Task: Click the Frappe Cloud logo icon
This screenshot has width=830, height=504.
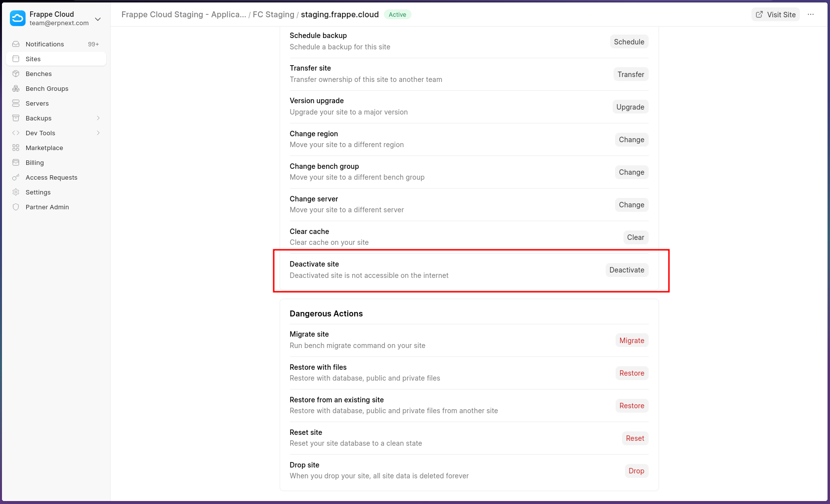Action: click(18, 18)
